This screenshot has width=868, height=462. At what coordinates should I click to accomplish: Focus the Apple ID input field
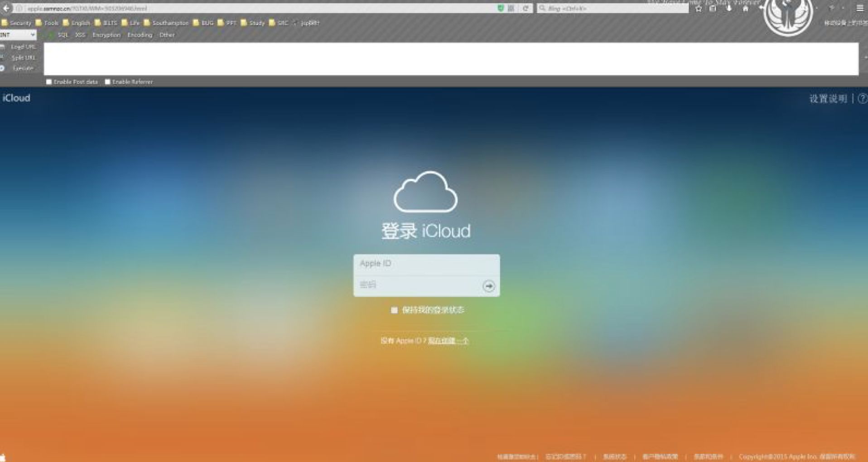(x=427, y=265)
